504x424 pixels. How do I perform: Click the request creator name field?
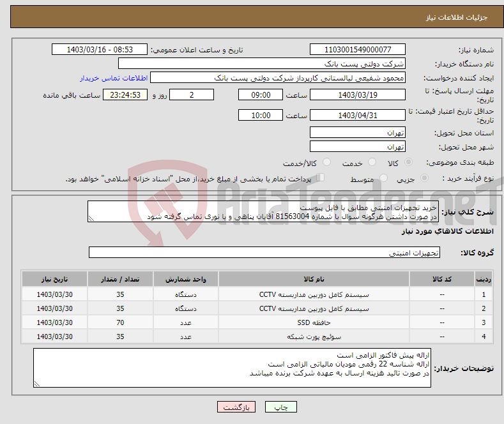[x=278, y=78]
